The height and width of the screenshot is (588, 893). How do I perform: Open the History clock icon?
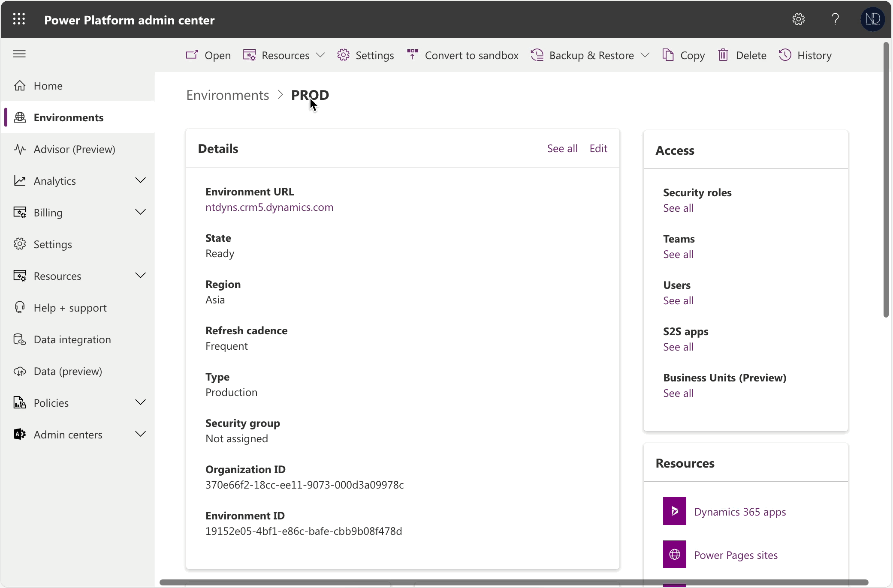pyautogui.click(x=785, y=55)
